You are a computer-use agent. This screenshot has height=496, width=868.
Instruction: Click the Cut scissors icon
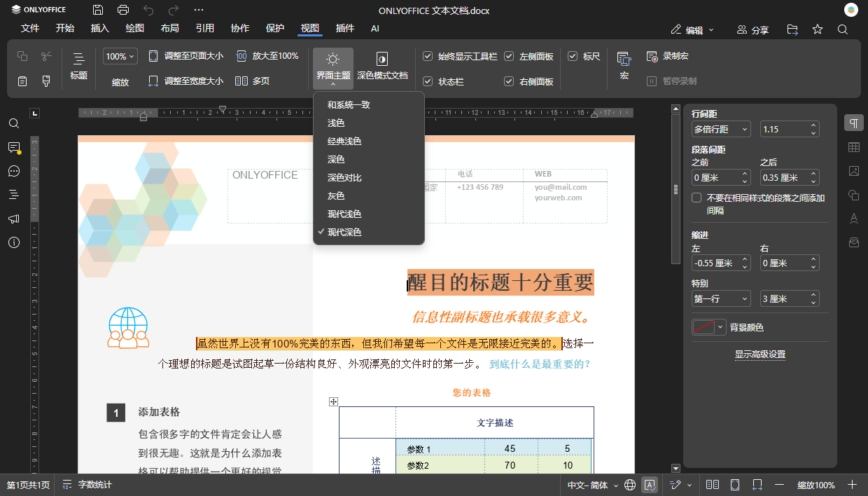pyautogui.click(x=46, y=56)
